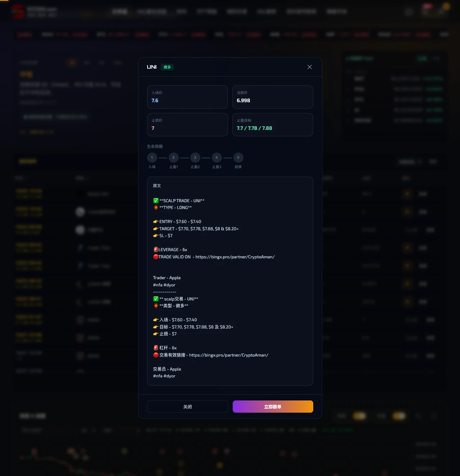This screenshot has height=476, width=460.
Task: Click the bingx URL in the TRADE VALID ON line
Action: click(235, 257)
